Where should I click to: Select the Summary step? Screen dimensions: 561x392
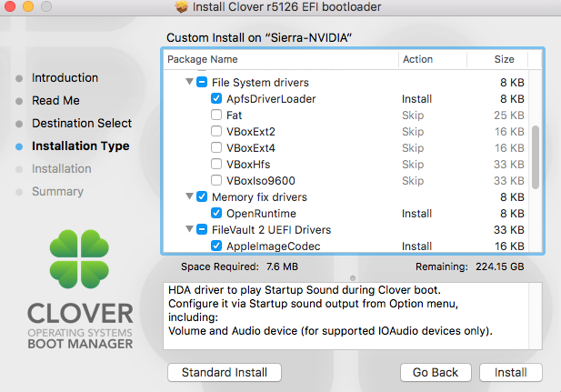click(57, 192)
